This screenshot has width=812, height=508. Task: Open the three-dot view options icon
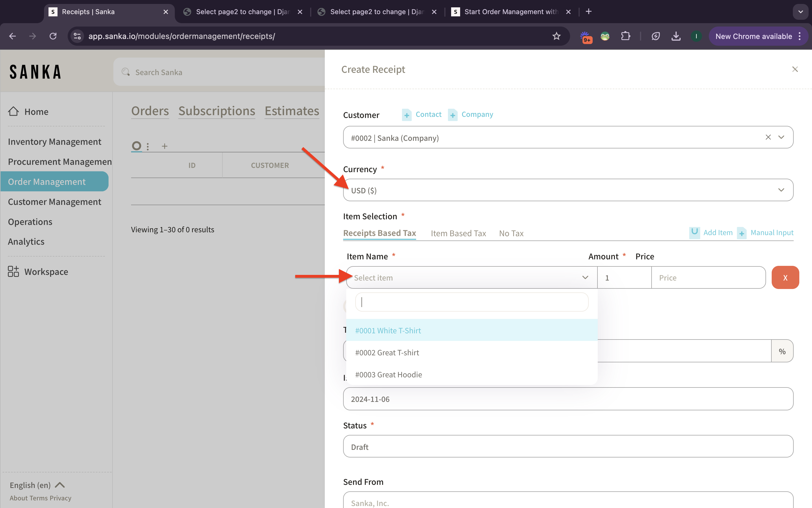[x=148, y=146]
